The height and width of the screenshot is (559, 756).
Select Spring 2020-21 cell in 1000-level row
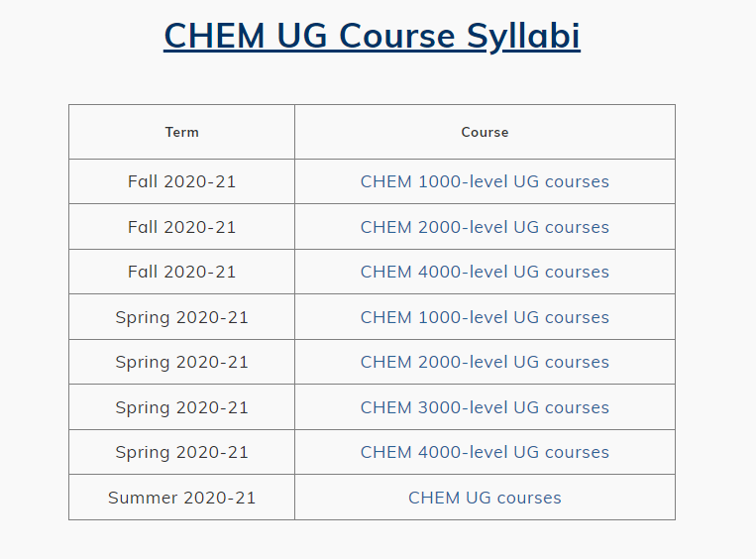click(181, 317)
